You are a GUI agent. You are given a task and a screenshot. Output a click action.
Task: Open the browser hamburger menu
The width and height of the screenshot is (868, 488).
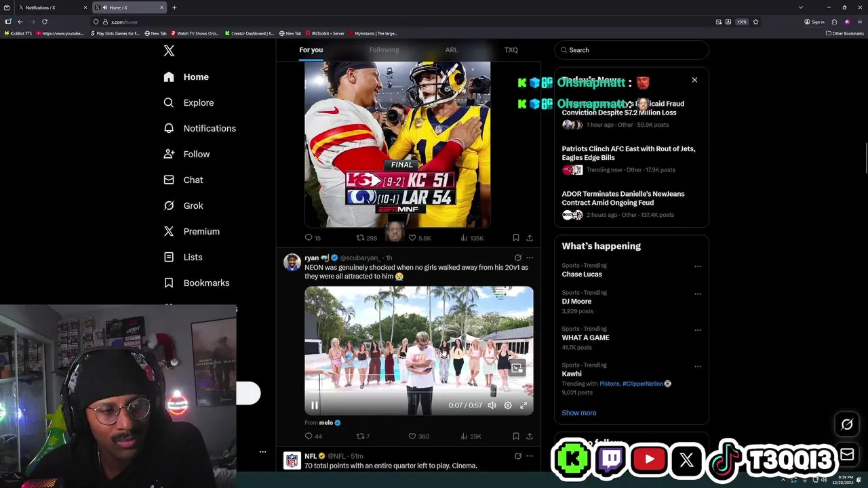click(x=859, y=22)
